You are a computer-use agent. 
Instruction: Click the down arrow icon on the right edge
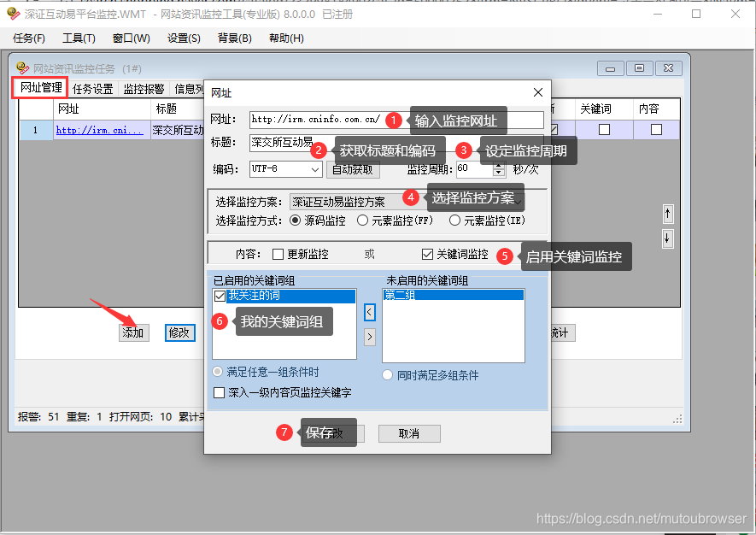(x=667, y=238)
